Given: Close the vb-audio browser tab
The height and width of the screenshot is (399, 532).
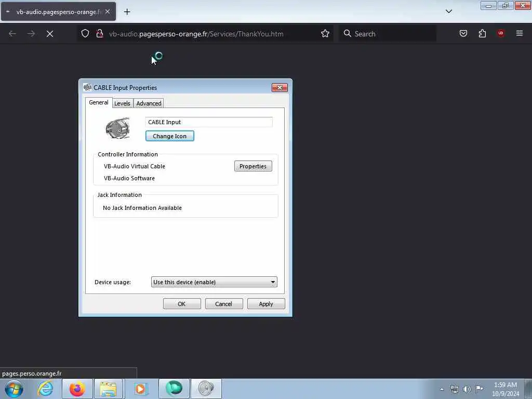Looking at the screenshot, I should [107, 11].
